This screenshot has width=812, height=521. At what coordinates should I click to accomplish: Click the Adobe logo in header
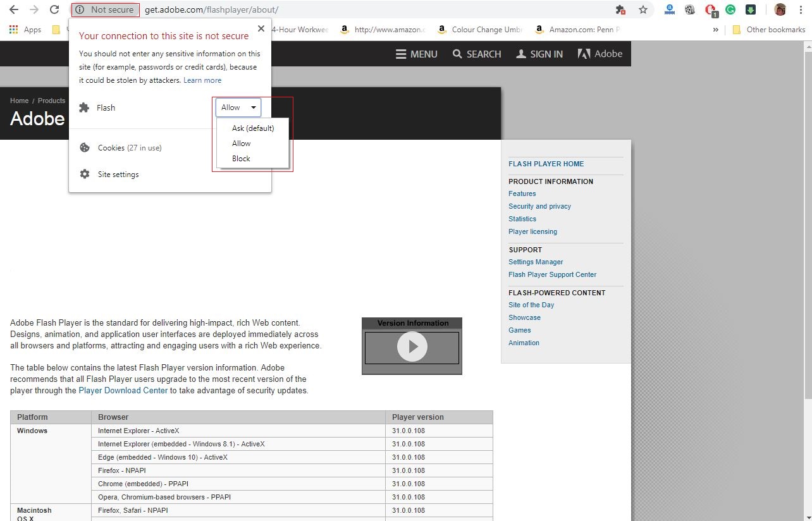600,54
